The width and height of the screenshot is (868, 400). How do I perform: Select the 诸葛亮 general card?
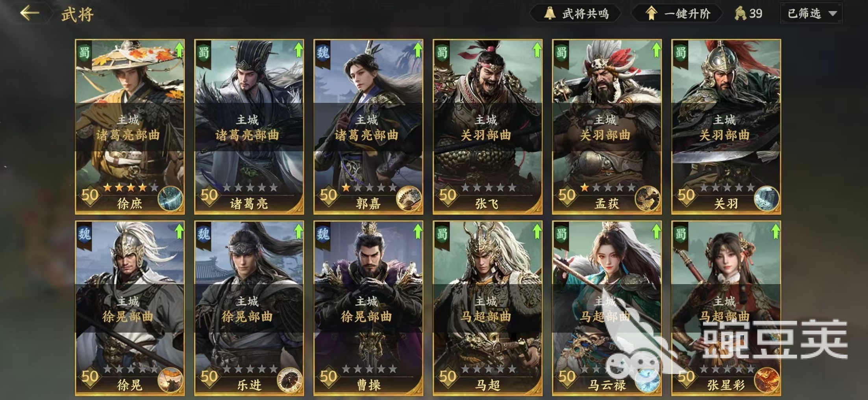point(249,127)
